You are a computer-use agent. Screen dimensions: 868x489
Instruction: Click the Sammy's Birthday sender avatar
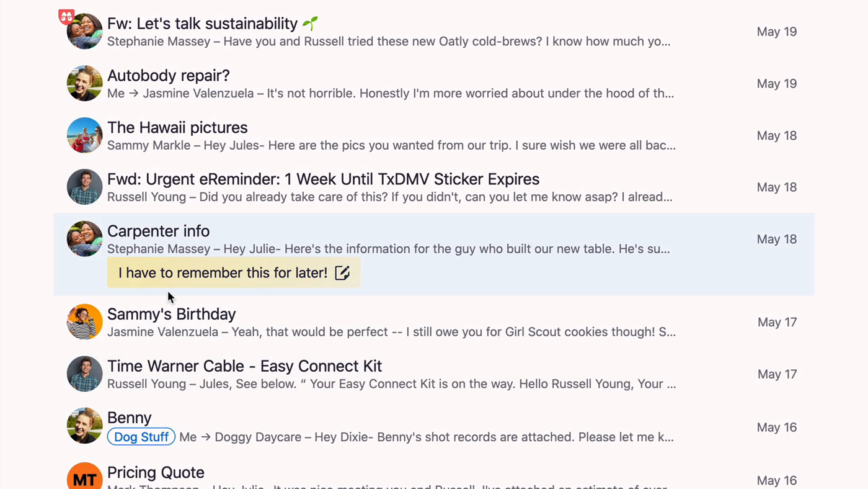tap(84, 321)
